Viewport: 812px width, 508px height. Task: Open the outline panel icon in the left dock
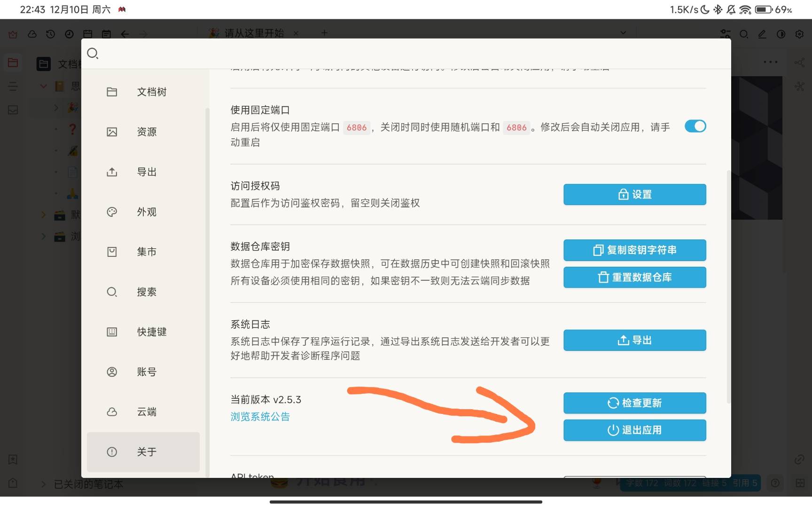13,86
